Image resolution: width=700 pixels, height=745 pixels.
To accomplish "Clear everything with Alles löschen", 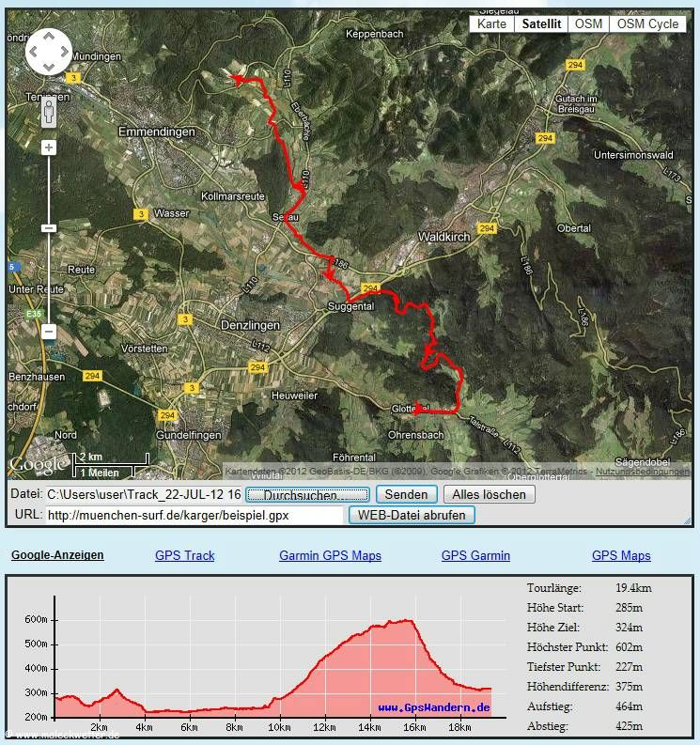I will click(489, 494).
